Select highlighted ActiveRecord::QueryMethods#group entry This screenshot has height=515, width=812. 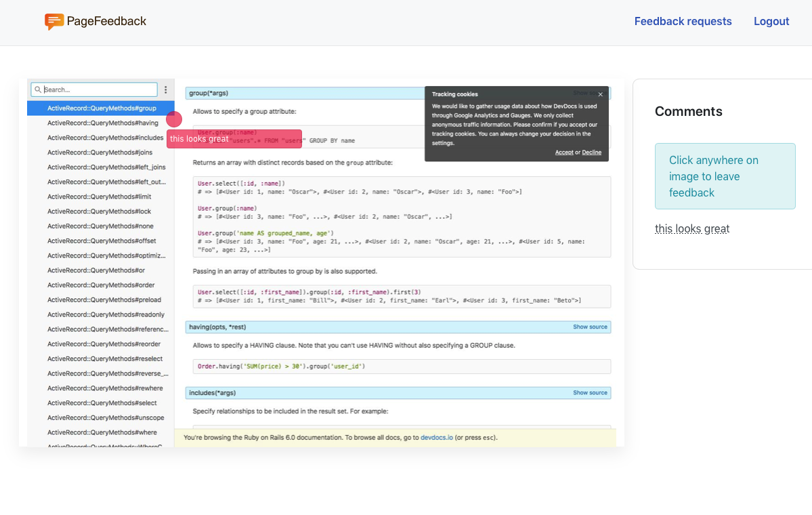[102, 108]
